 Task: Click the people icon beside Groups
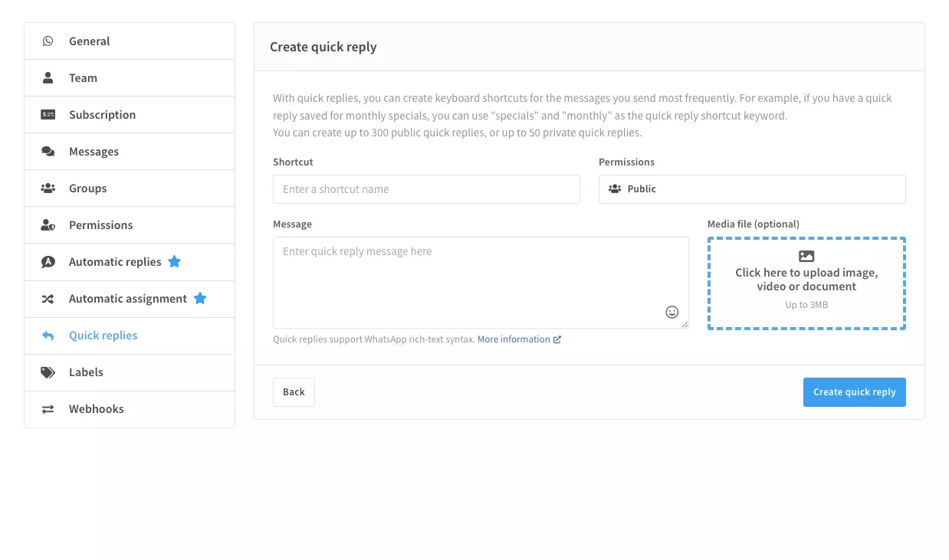click(x=48, y=188)
